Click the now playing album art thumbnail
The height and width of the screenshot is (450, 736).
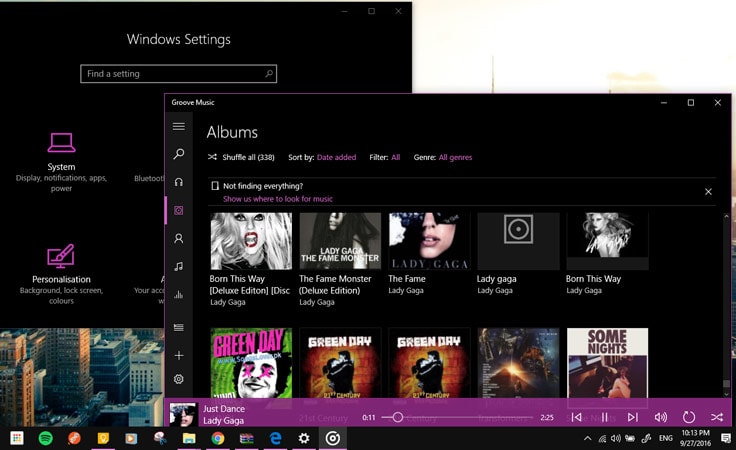[183, 414]
